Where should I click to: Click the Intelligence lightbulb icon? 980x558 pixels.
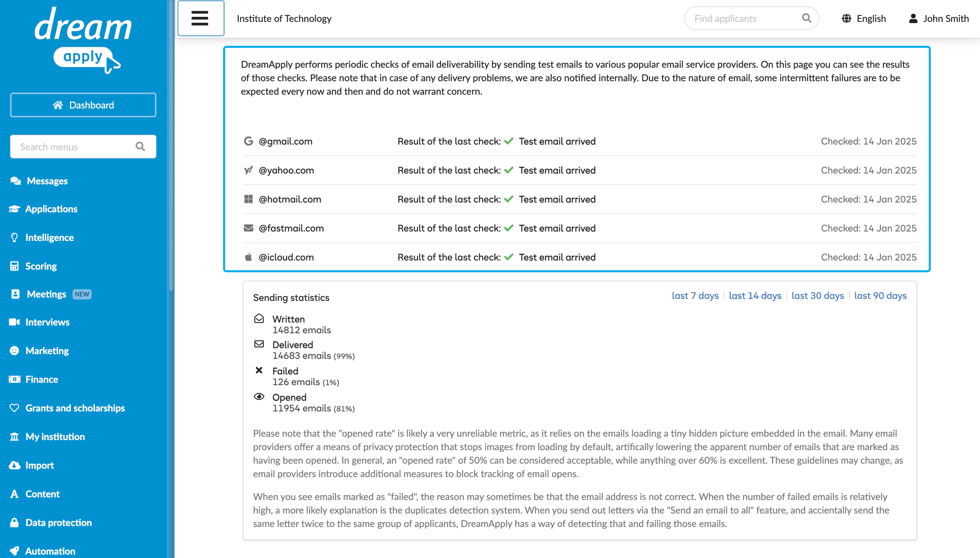click(x=14, y=237)
